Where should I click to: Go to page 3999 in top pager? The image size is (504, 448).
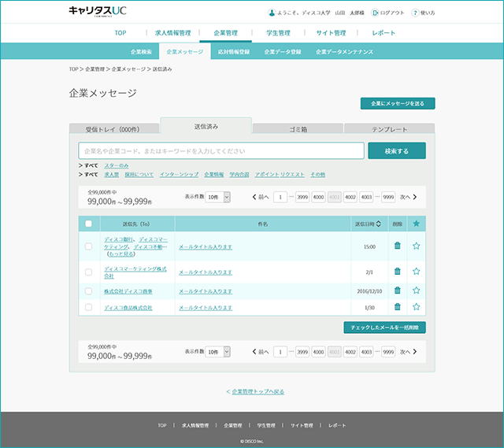pyautogui.click(x=302, y=197)
